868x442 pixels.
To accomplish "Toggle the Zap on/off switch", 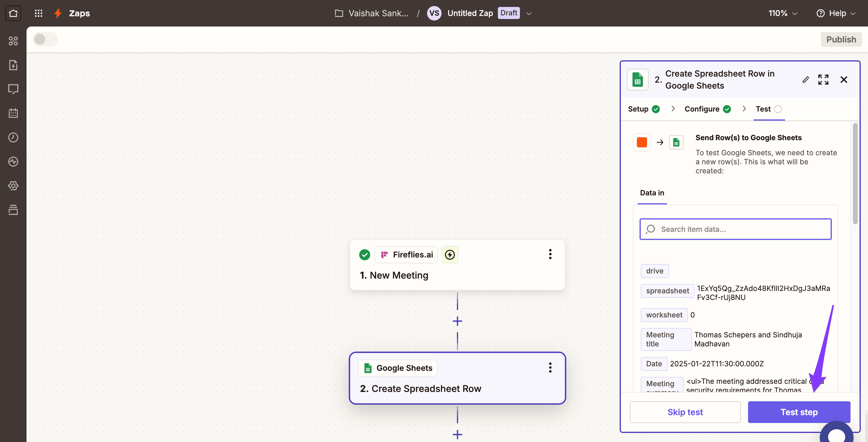I will 45,39.
